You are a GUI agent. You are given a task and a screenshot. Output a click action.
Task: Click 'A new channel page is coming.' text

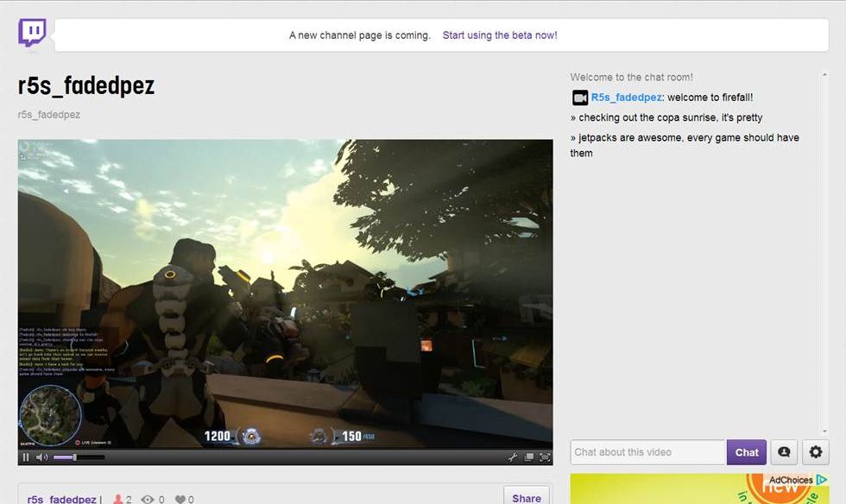point(359,35)
